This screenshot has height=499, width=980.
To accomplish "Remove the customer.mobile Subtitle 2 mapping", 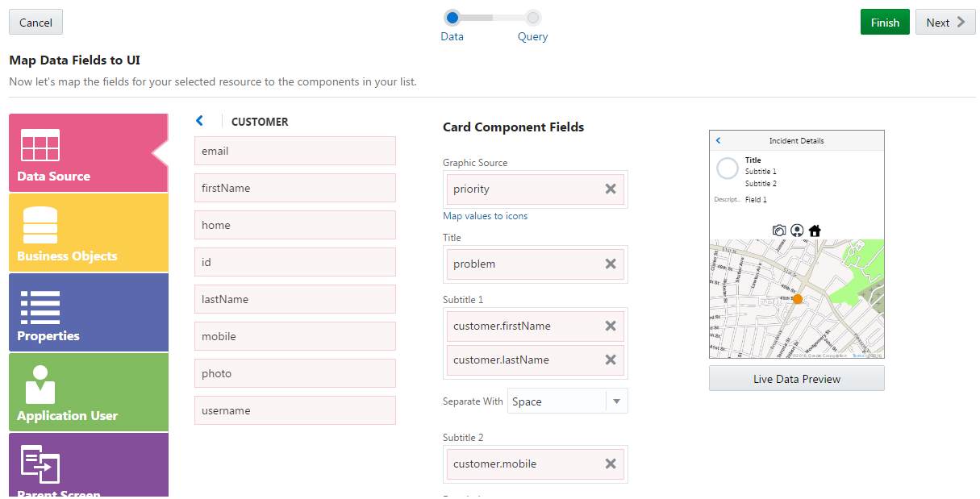I will 611,464.
